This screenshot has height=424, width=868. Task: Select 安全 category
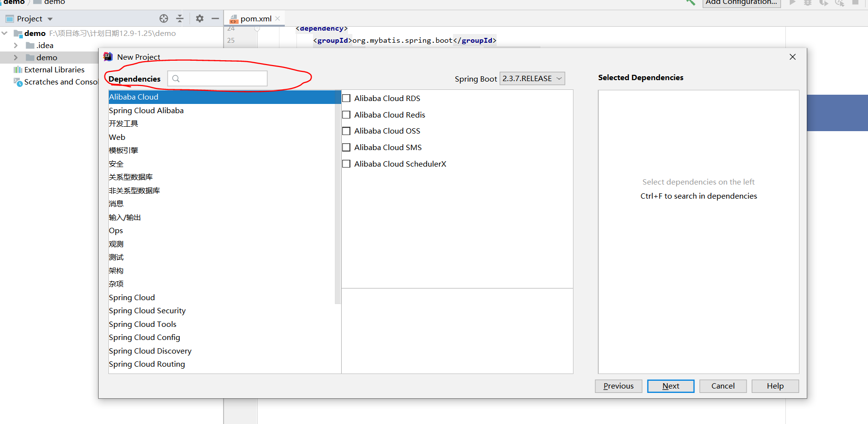pos(222,164)
